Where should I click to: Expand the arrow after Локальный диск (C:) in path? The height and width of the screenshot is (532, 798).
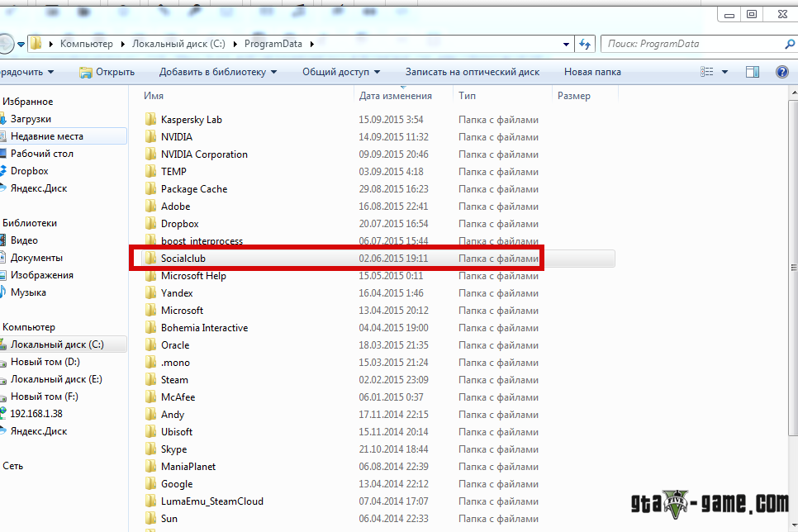pyautogui.click(x=235, y=44)
